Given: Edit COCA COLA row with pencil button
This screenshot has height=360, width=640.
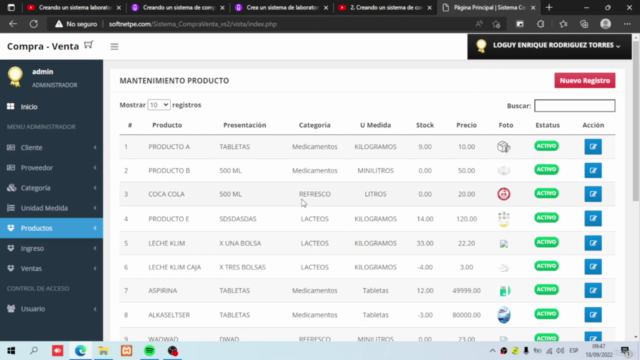Looking at the screenshot, I should coord(593,194).
